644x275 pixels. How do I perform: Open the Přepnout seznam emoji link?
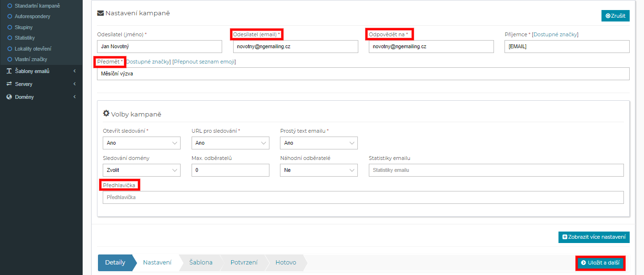click(204, 62)
